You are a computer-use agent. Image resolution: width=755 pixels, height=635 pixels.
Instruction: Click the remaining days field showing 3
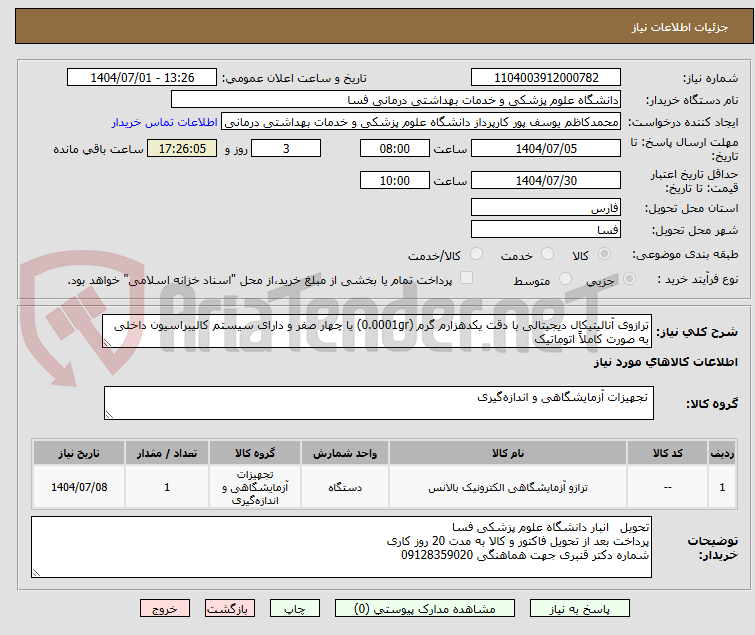[286, 148]
